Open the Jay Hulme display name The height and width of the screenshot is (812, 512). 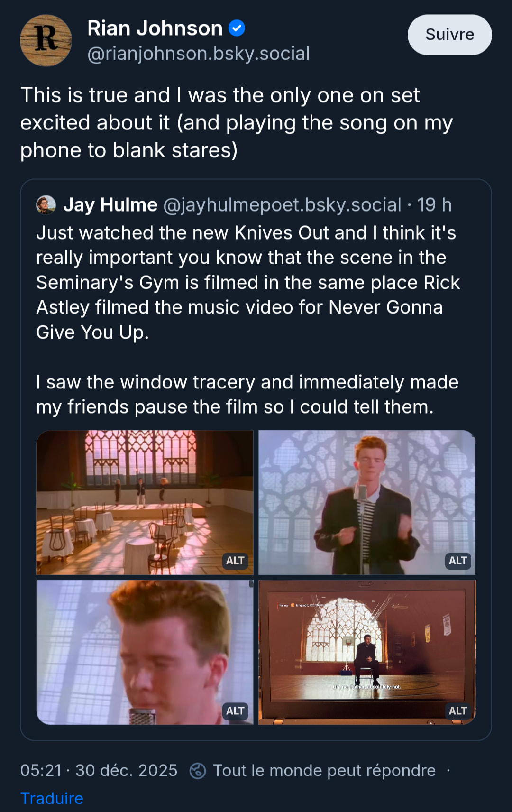tap(110, 205)
